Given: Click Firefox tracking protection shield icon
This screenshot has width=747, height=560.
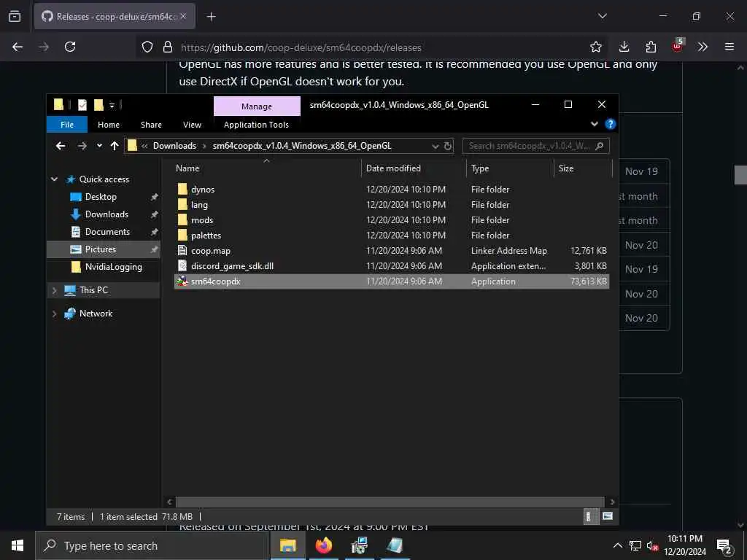Looking at the screenshot, I should point(147,47).
